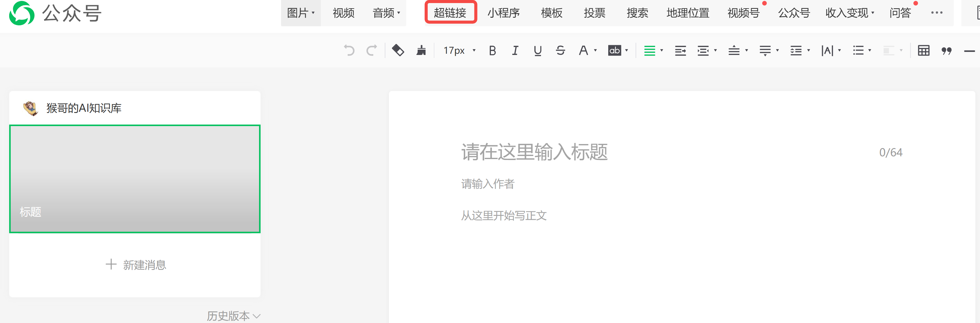This screenshot has width=980, height=323.
Task: Open the 收入变现 dropdown menu
Action: 850,13
